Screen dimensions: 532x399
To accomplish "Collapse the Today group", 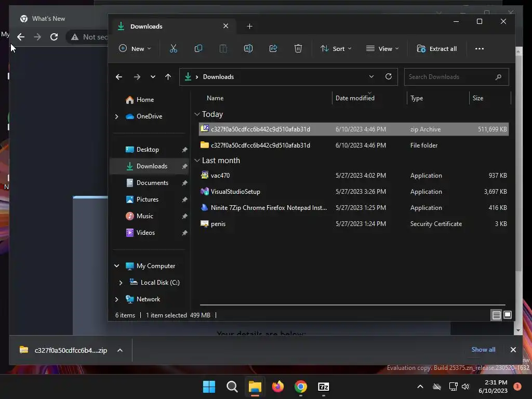I will pos(197,114).
